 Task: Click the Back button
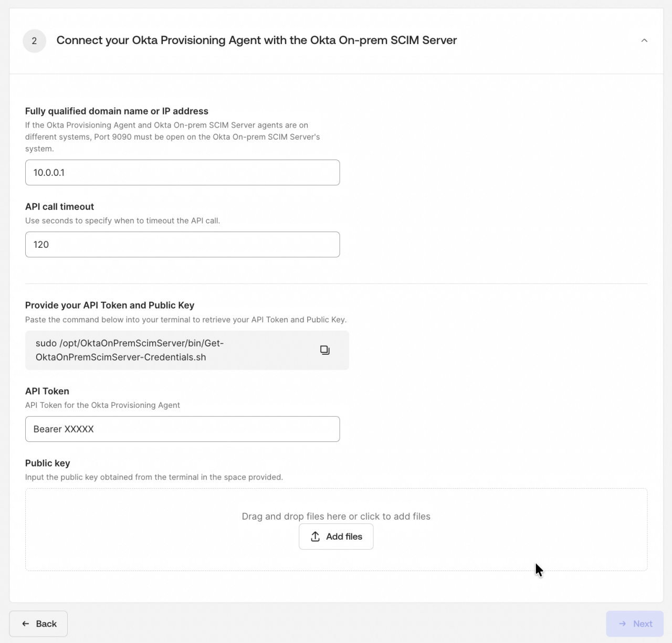(x=38, y=624)
